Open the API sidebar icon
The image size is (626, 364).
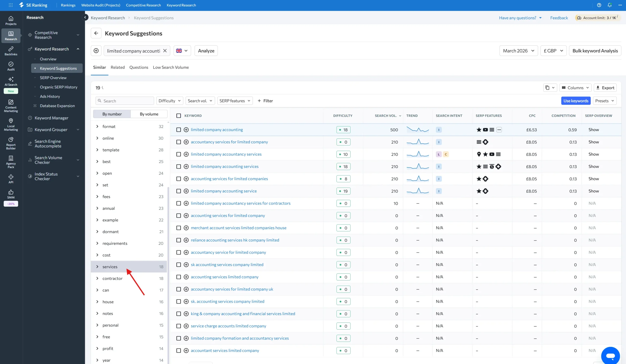point(11,179)
